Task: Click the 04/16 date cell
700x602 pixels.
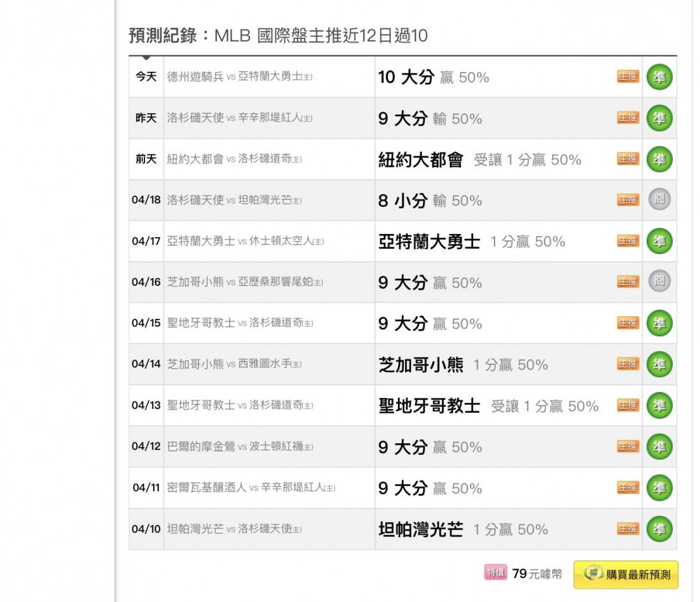Action: coord(146,282)
